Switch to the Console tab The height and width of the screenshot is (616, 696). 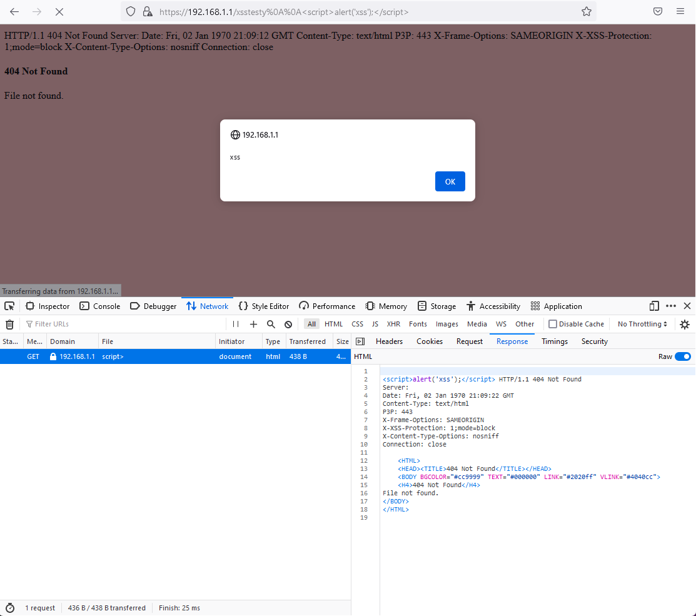click(100, 306)
